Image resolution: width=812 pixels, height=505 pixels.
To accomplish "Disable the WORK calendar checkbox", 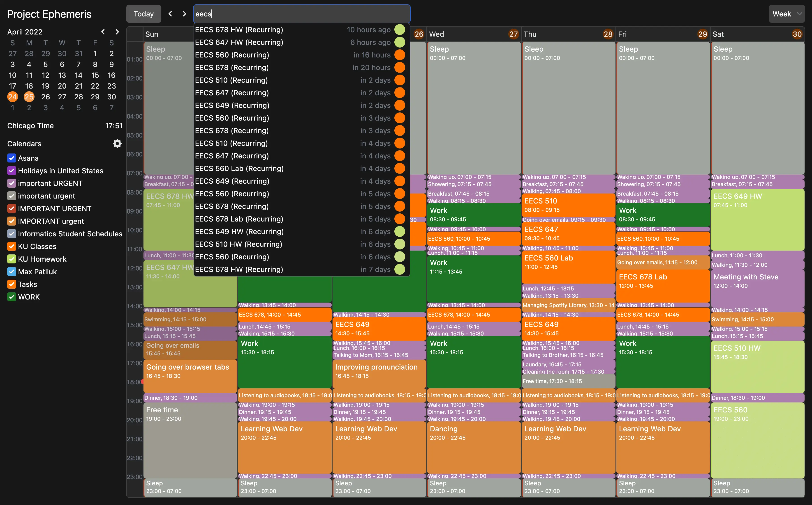I will coord(12,297).
